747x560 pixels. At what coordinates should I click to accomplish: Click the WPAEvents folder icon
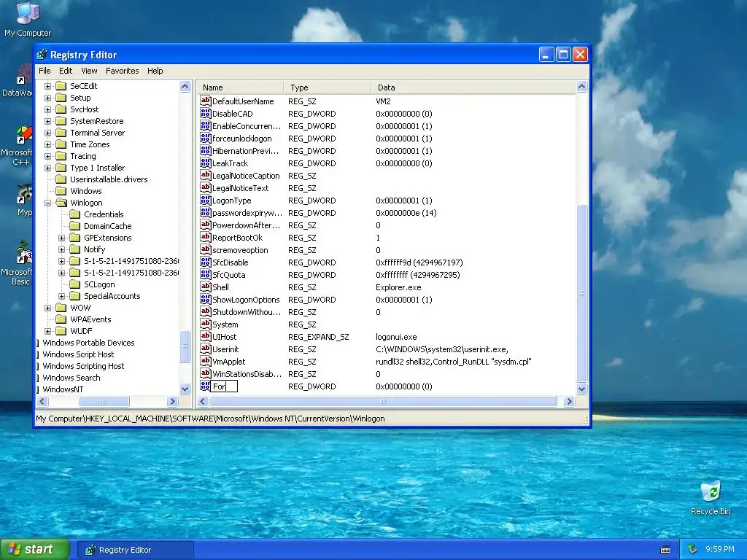pos(61,319)
